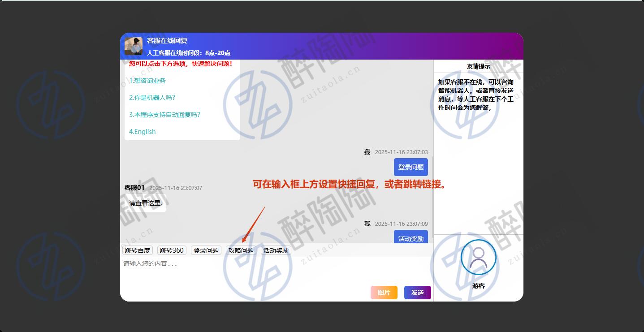Click the 客服在线回复 header title
This screenshot has width=644, height=332.
tap(167, 41)
